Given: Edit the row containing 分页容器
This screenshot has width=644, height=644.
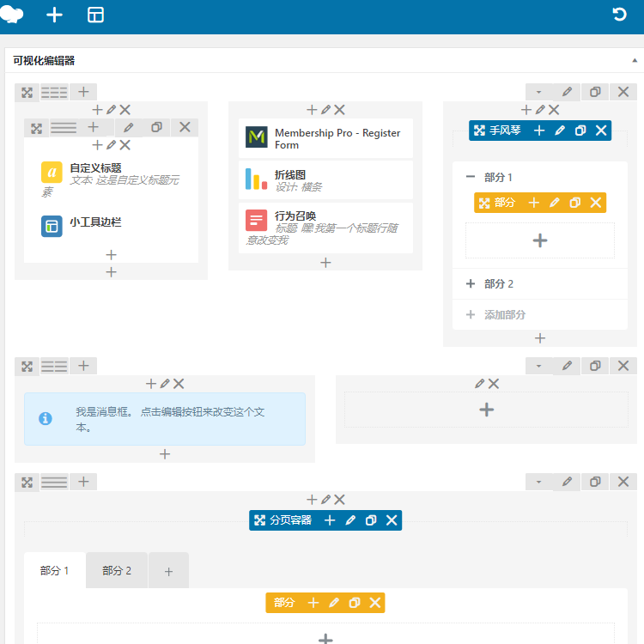Looking at the screenshot, I should tap(567, 482).
